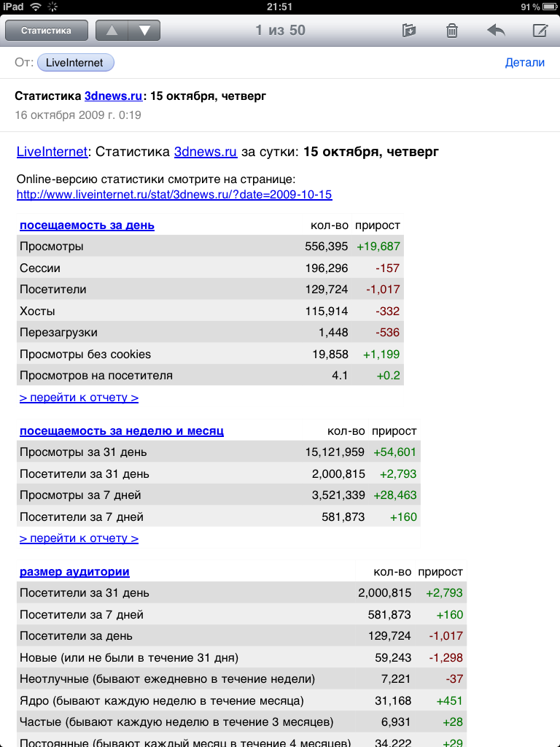Image resolution: width=560 pixels, height=747 pixels.
Task: Open the размер аудитории section link
Action: [x=74, y=572]
